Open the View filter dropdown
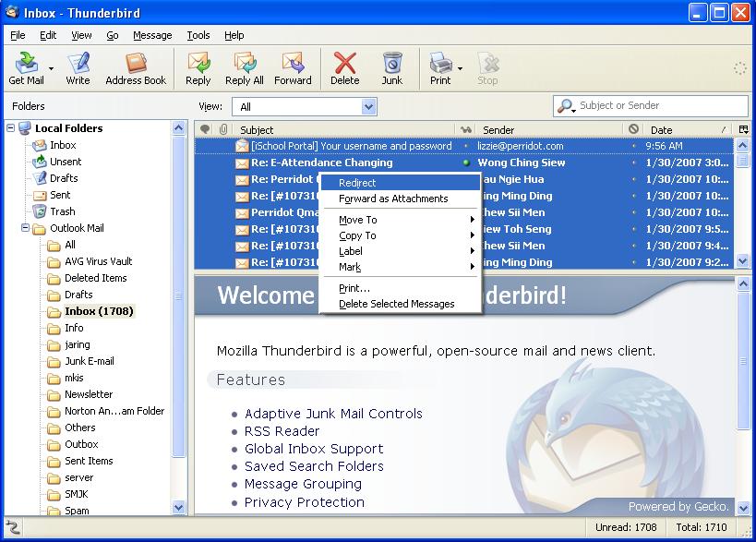This screenshot has width=756, height=542. [369, 106]
